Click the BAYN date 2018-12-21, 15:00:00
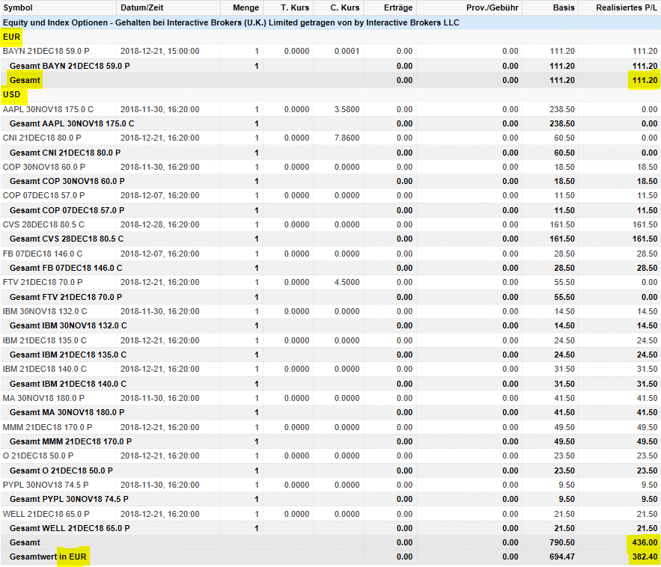 [160, 51]
